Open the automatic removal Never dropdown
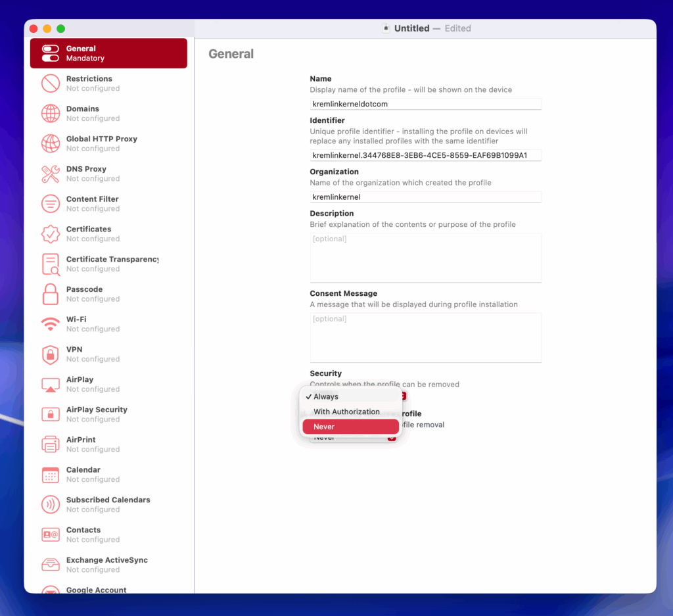Viewport: 673px width, 616px height. coord(391,438)
